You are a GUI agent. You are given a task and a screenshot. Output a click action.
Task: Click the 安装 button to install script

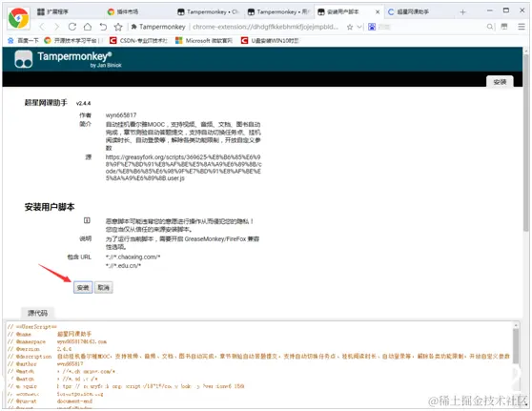click(83, 288)
